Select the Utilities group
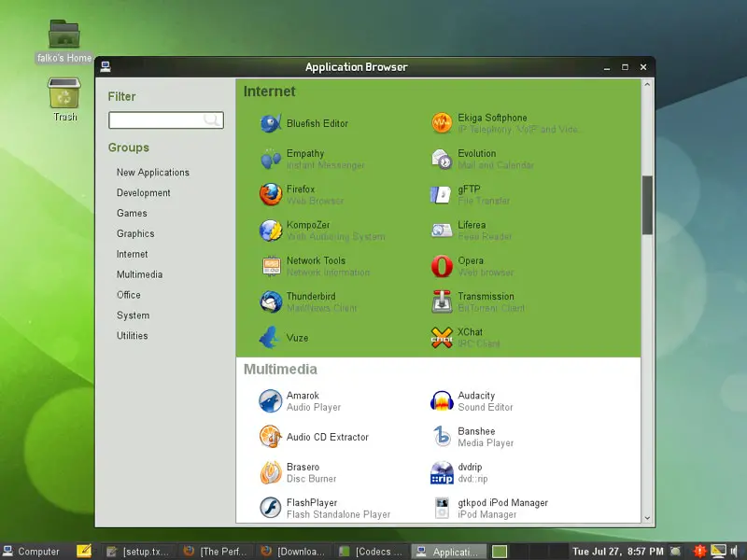The width and height of the screenshot is (747, 560). tap(133, 336)
